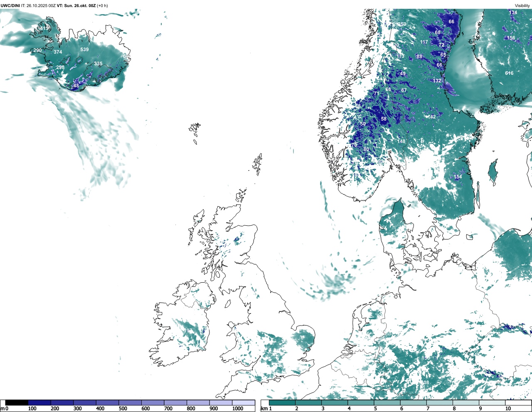This screenshot has width=532, height=412.
Task: Click the "65" value on the Swedish coast
Action: [443, 55]
